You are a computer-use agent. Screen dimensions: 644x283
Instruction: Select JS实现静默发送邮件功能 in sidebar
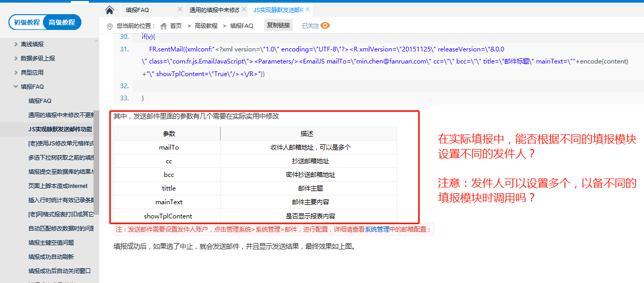pos(60,129)
